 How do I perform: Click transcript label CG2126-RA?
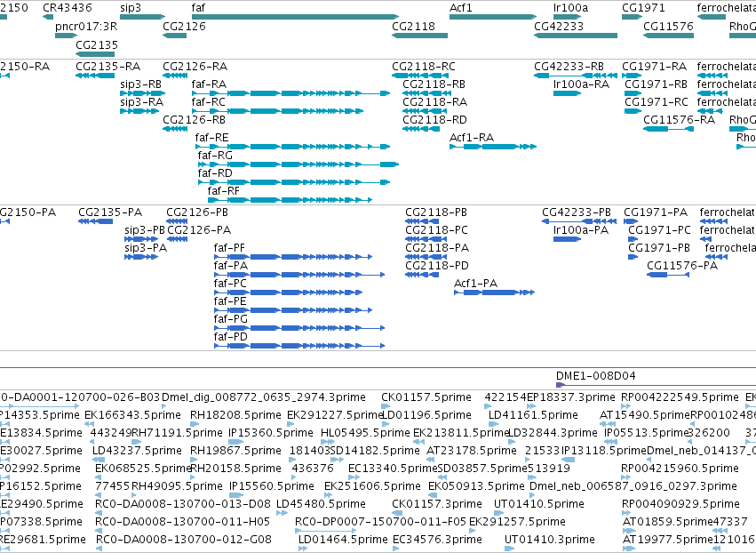pyautogui.click(x=195, y=66)
